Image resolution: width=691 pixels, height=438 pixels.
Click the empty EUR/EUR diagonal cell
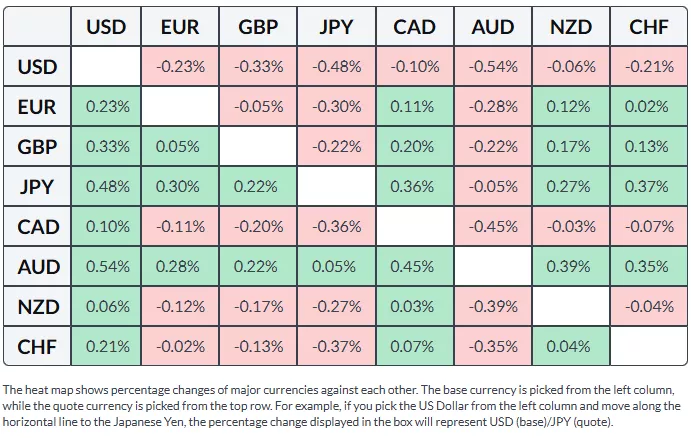point(181,107)
